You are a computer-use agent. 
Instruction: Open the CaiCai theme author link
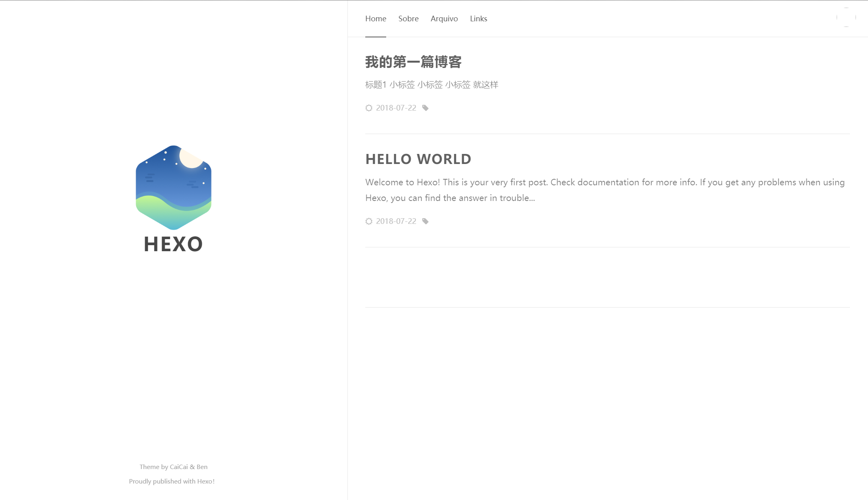178,467
